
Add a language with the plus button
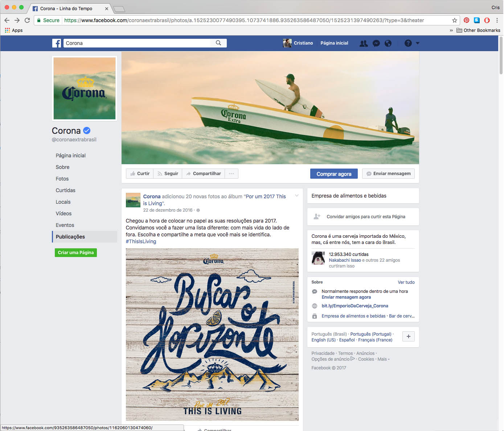pyautogui.click(x=409, y=336)
